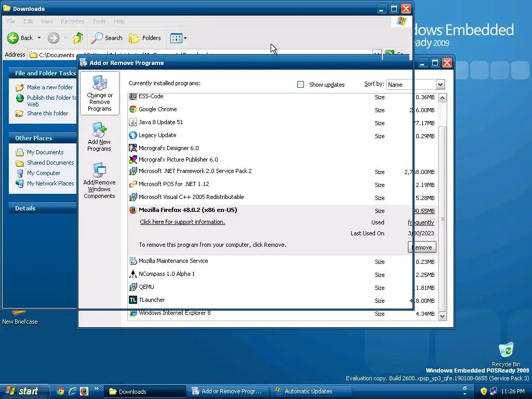Select the NCompass 1.0 Alpha 1 icon

point(133,274)
